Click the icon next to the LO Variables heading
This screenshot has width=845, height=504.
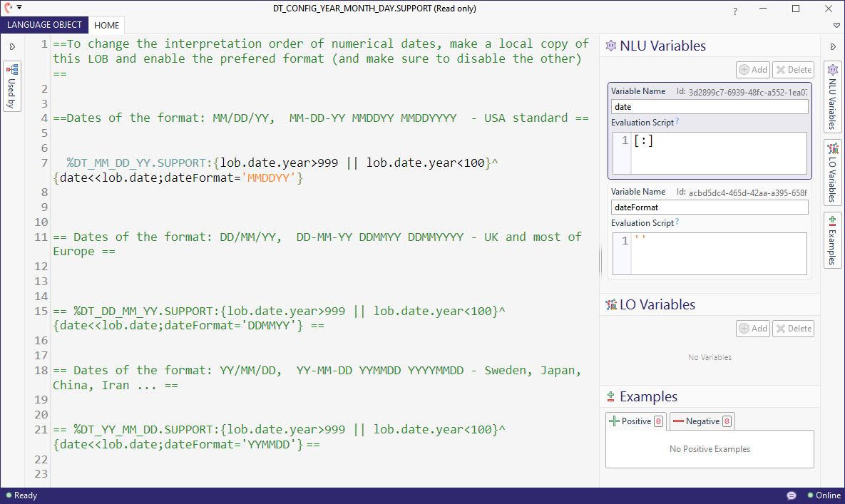(611, 304)
